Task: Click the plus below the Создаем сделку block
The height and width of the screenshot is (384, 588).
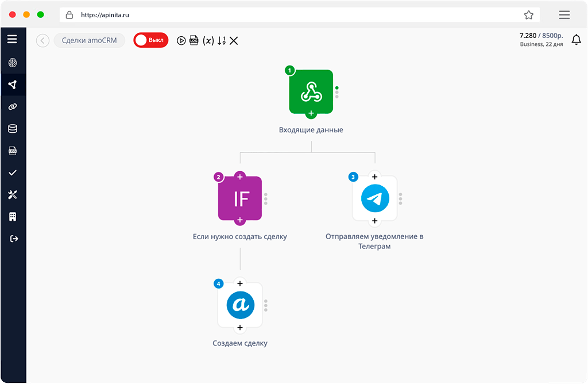Action: [240, 328]
